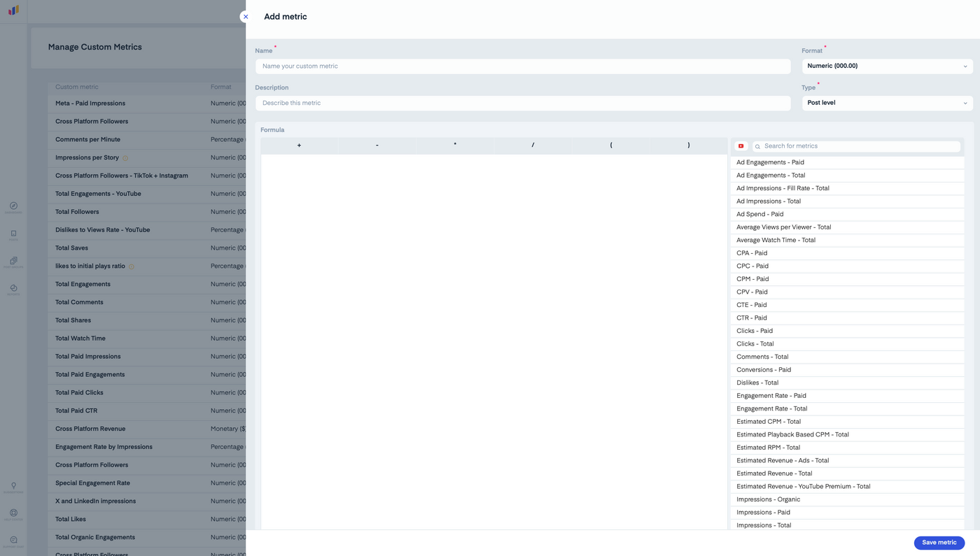Insert an opening parenthesis into formula

coord(610,145)
